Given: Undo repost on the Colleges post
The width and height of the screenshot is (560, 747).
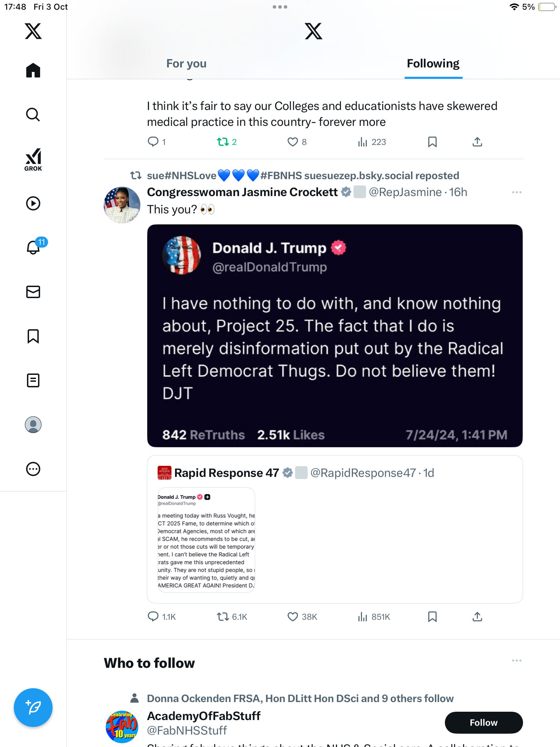Looking at the screenshot, I should pos(223,142).
